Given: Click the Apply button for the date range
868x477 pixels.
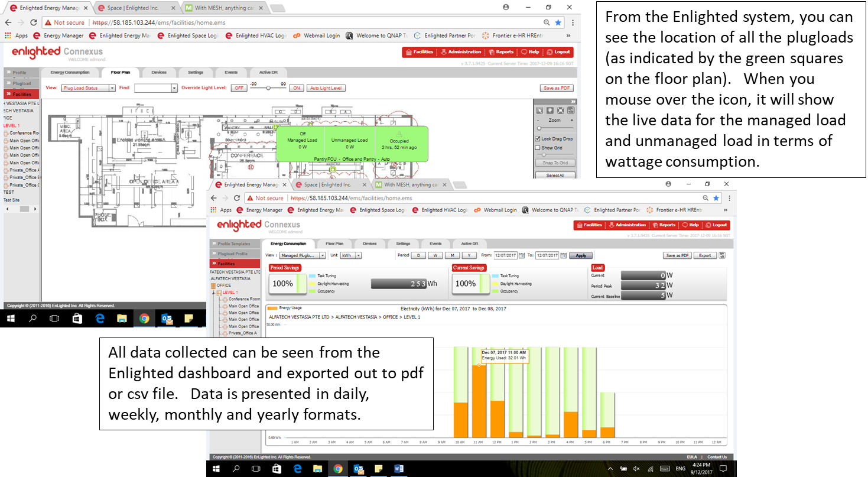Looking at the screenshot, I should pos(581,255).
